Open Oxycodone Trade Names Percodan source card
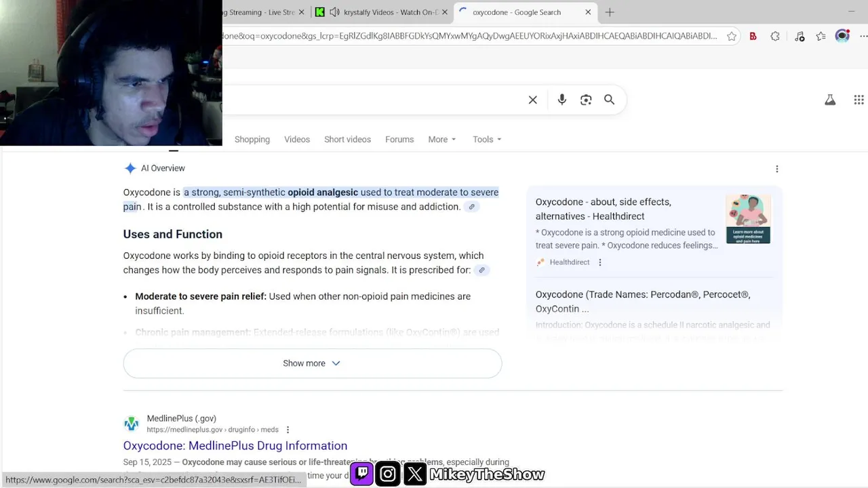 [643, 302]
